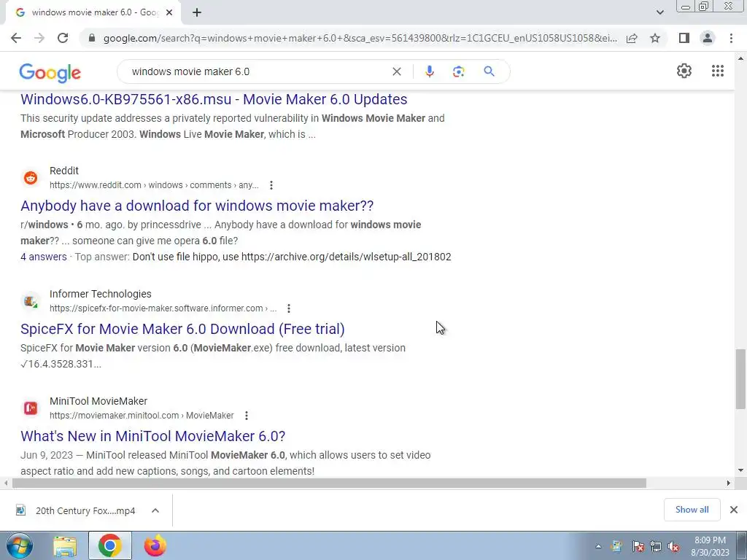Open more options for MiniTool MovieMaker result
The width and height of the screenshot is (747, 560).
pyautogui.click(x=247, y=415)
